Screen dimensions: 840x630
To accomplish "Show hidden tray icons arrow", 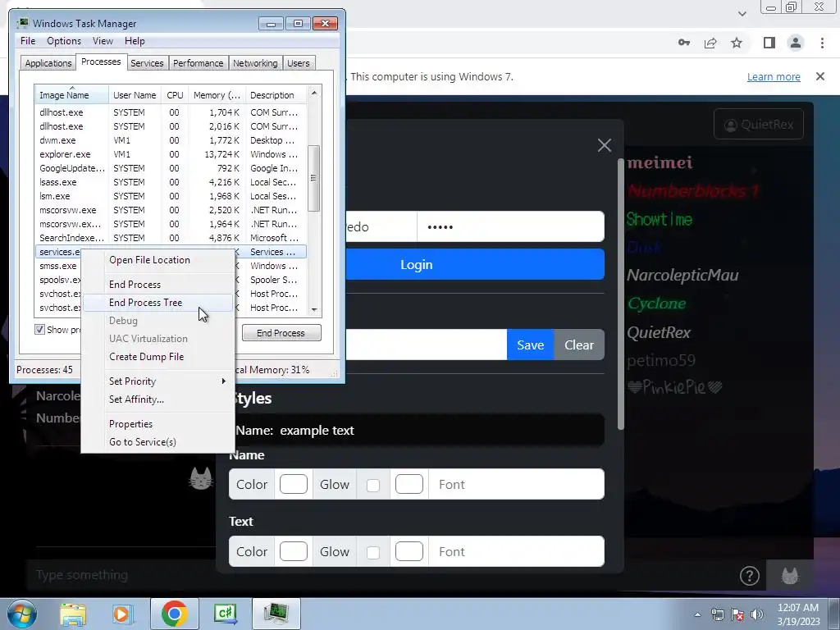I will point(697,614).
